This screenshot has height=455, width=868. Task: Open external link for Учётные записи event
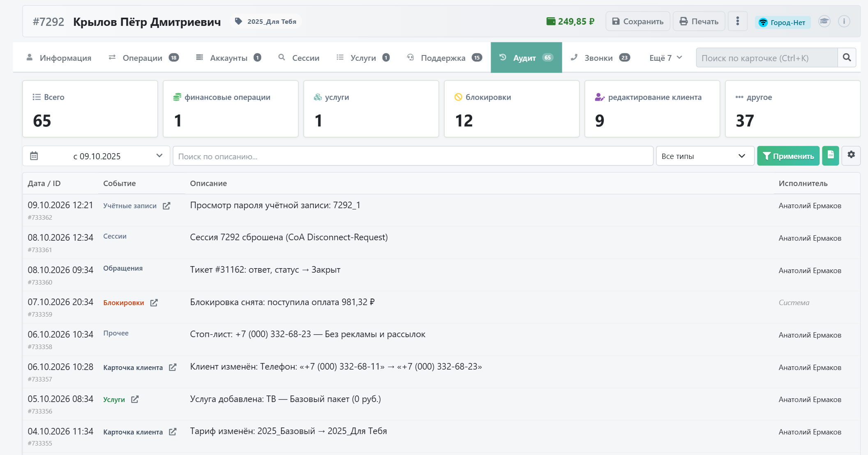click(166, 206)
